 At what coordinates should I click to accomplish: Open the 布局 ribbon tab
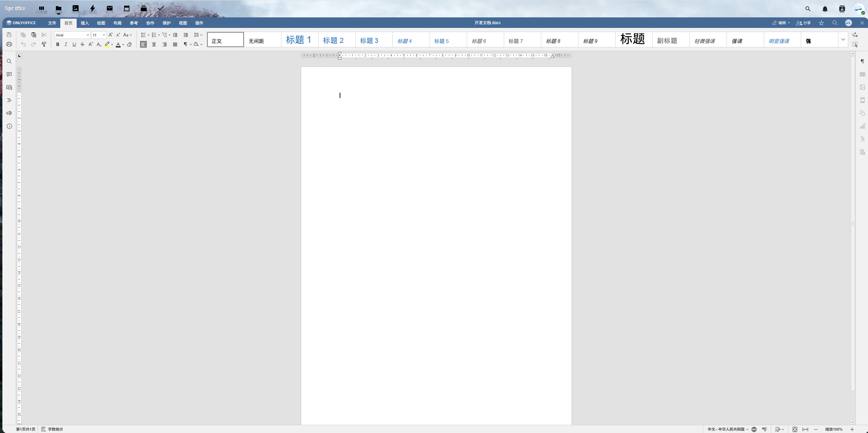[117, 23]
